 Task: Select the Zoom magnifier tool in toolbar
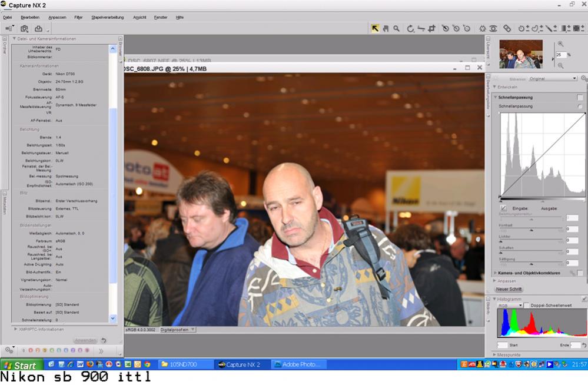tap(396, 28)
